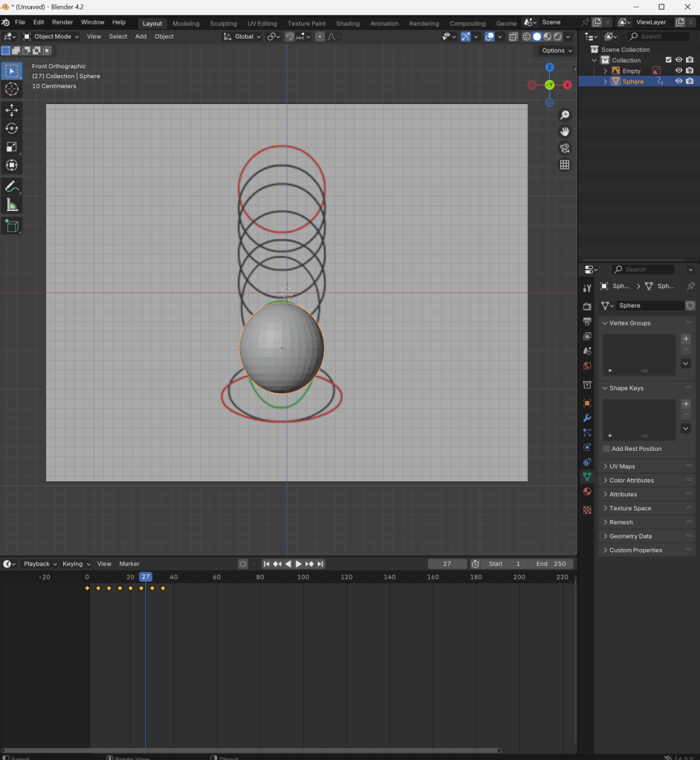This screenshot has width=700, height=760.
Task: Toggle Empty object's eye visibility
Action: pos(678,71)
